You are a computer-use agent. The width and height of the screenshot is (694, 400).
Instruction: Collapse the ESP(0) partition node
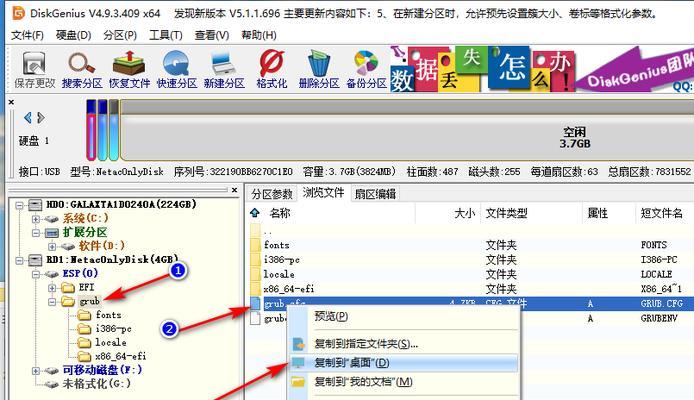point(36,274)
